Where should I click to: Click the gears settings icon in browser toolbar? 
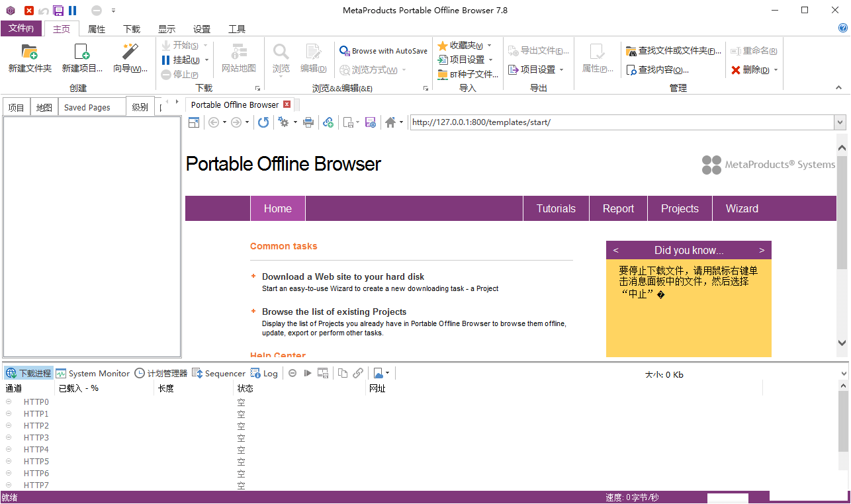point(283,122)
